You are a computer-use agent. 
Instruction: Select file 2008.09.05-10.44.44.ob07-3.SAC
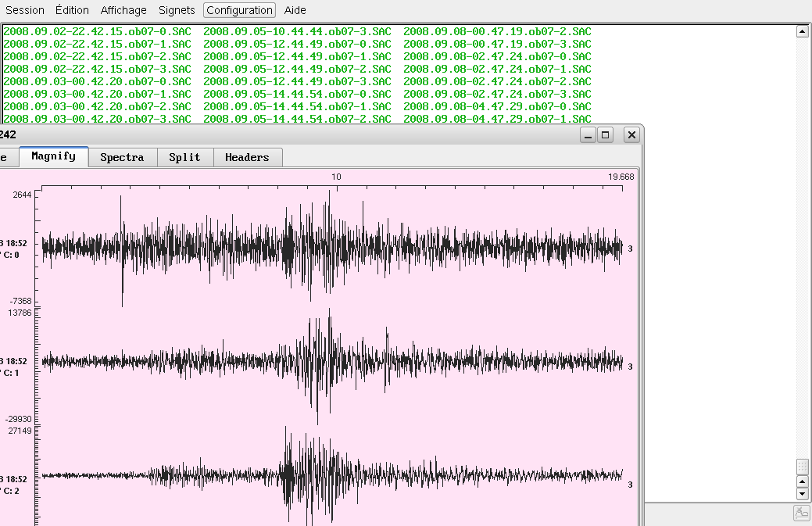(x=297, y=31)
